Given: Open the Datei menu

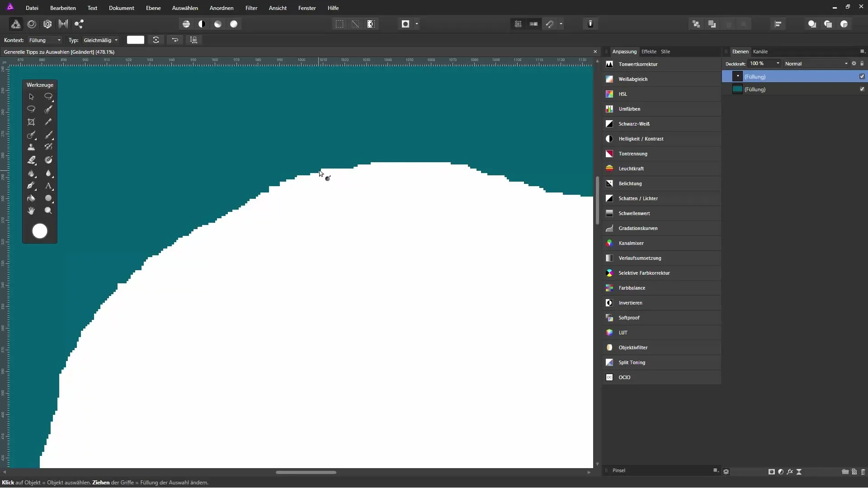Looking at the screenshot, I should (x=32, y=8).
